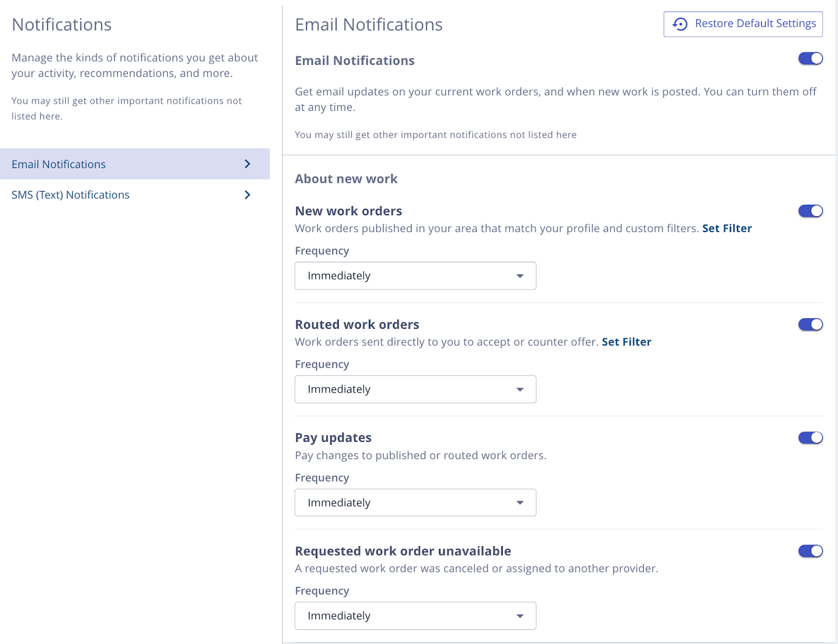Click the dropdown arrow in New work orders frequency

pyautogui.click(x=519, y=276)
